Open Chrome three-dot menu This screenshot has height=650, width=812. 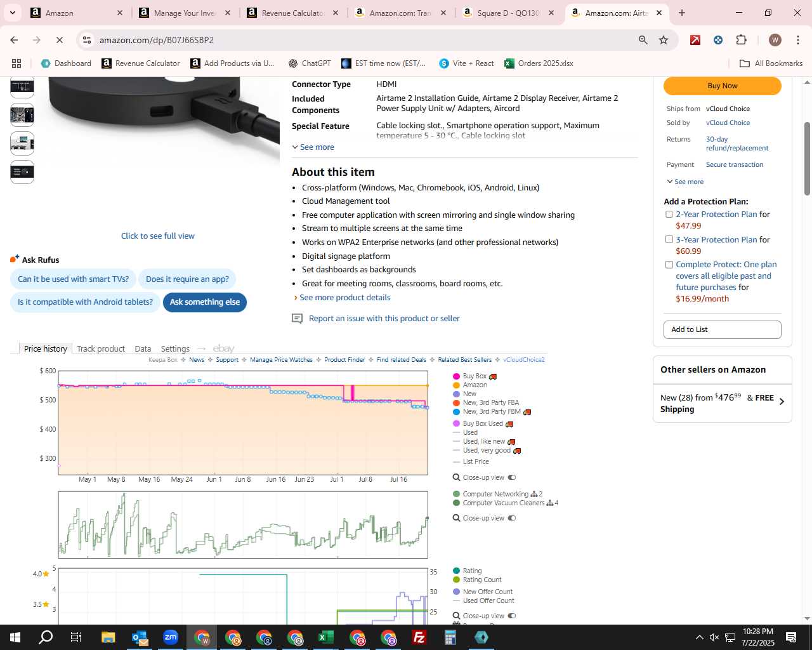coord(797,40)
